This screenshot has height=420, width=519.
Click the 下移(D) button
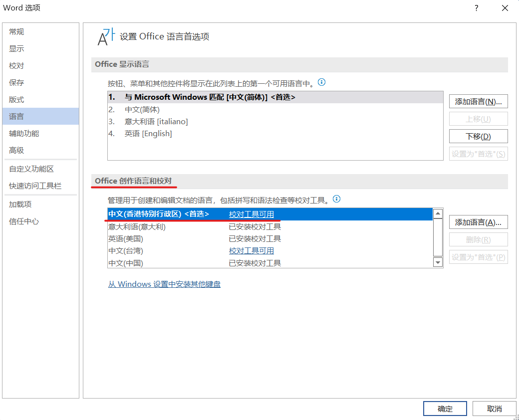478,136
